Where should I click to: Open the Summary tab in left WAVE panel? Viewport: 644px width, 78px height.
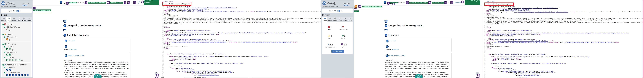pyautogui.click(x=4, y=19)
